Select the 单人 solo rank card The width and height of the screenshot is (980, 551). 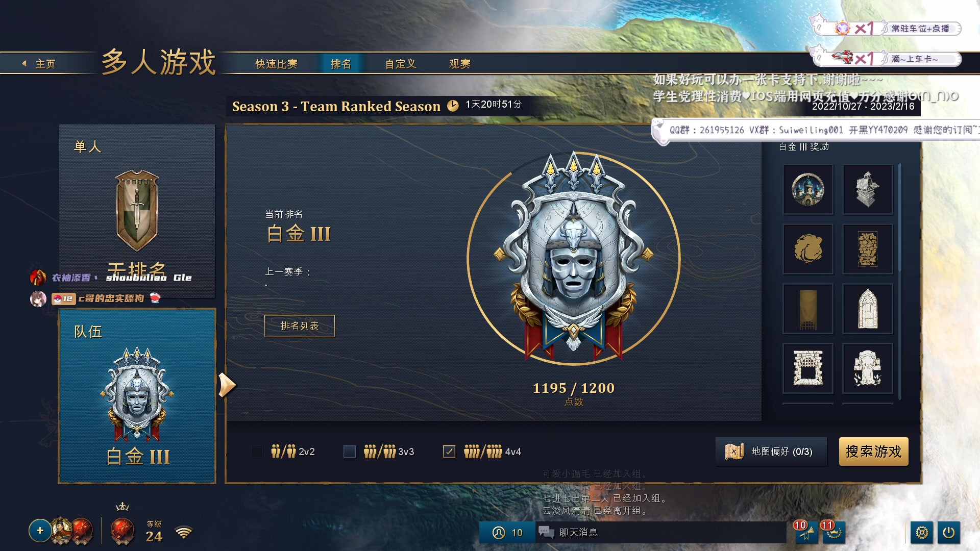137,211
